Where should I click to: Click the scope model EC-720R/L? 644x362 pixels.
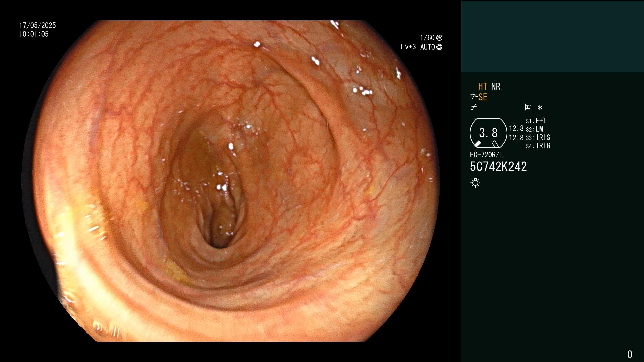pyautogui.click(x=486, y=155)
